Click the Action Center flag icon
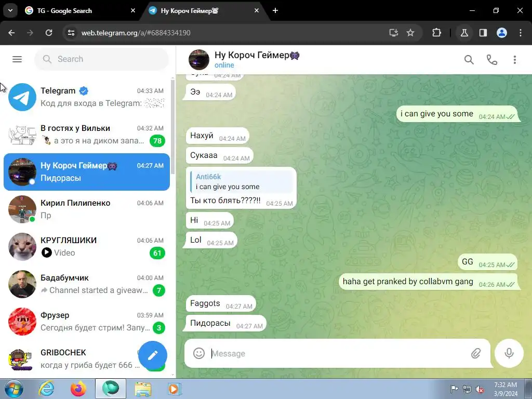This screenshot has width=532, height=399. point(454,389)
